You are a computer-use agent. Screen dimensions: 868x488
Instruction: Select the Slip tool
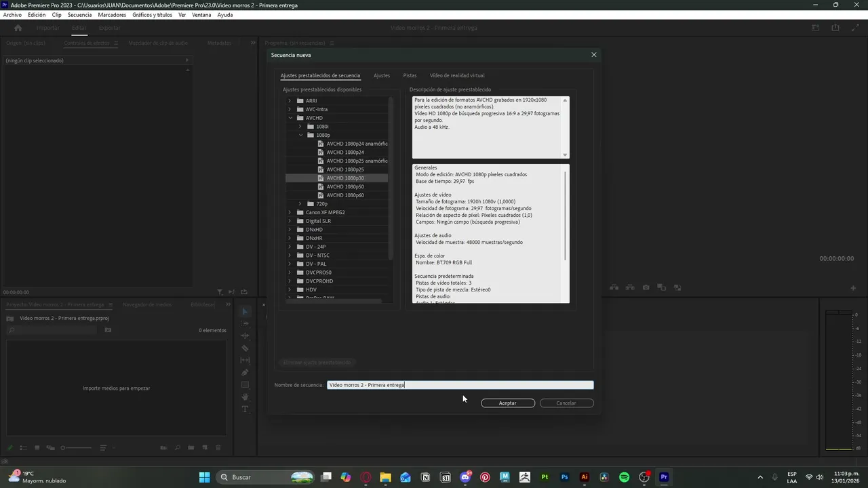[x=245, y=360]
